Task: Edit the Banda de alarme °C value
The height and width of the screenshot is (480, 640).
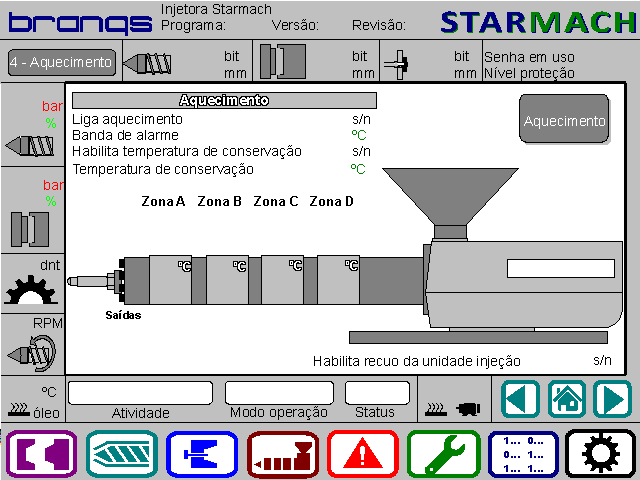Action: pyautogui.click(x=359, y=135)
